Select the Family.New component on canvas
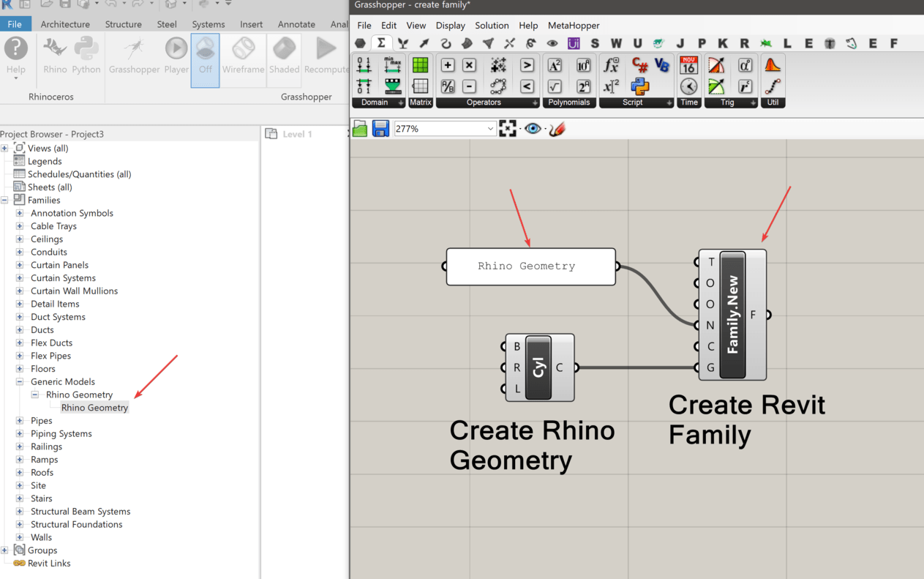This screenshot has height=579, width=924. pyautogui.click(x=732, y=315)
